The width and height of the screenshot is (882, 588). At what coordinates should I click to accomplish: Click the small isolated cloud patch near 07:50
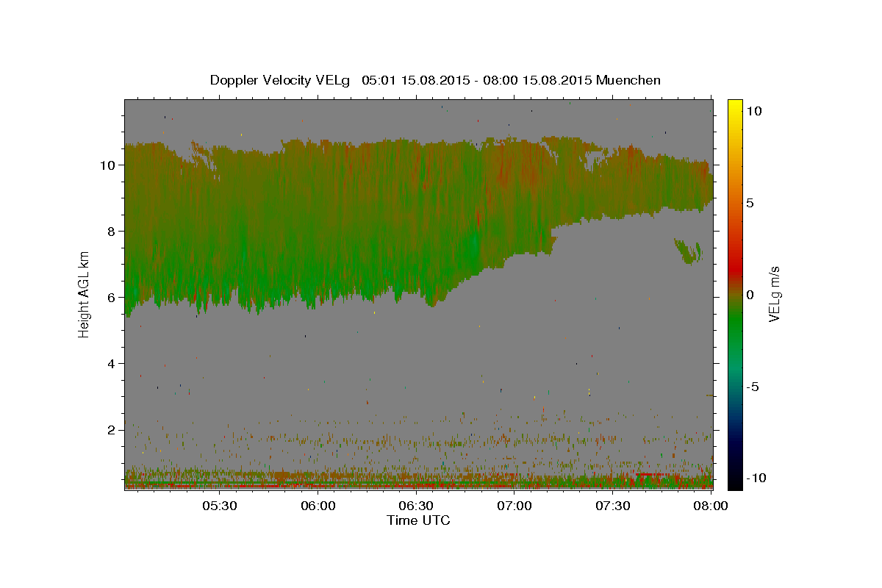click(689, 251)
